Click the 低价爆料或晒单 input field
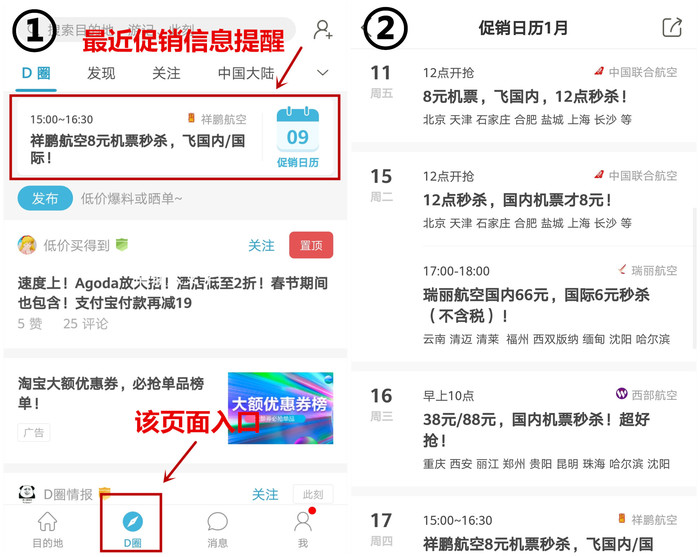The image size is (700, 557). 131,198
